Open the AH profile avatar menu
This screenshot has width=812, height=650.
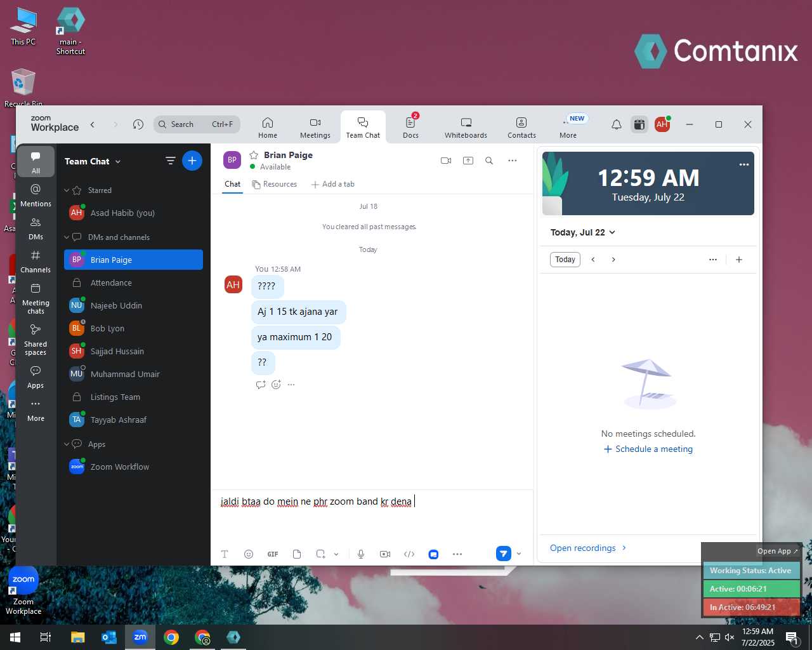tap(662, 124)
